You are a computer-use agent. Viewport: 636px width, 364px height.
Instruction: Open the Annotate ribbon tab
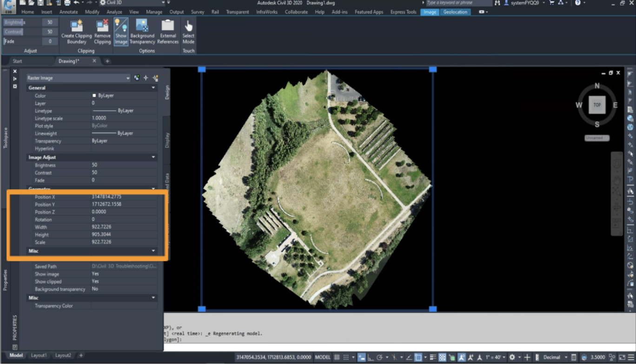pos(68,12)
